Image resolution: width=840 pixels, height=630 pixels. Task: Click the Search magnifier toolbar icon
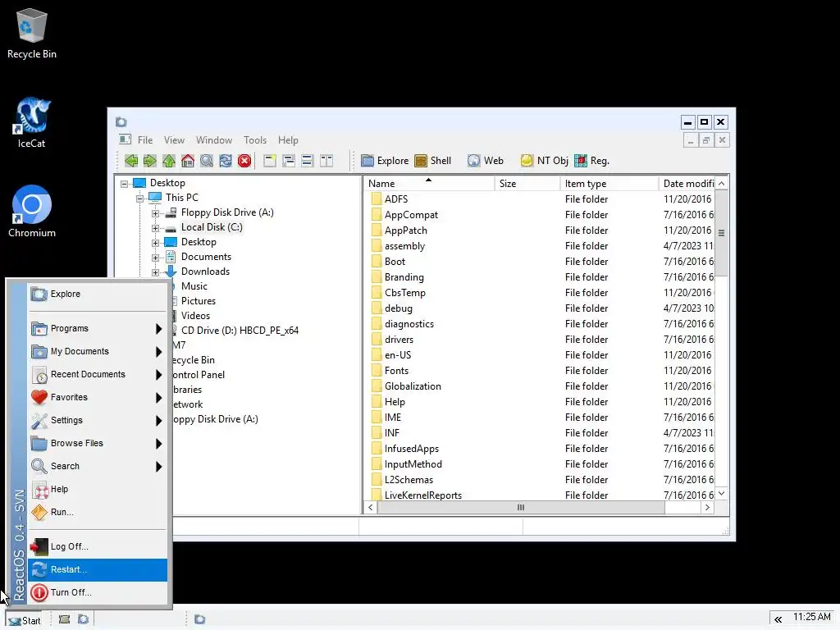[x=206, y=161]
